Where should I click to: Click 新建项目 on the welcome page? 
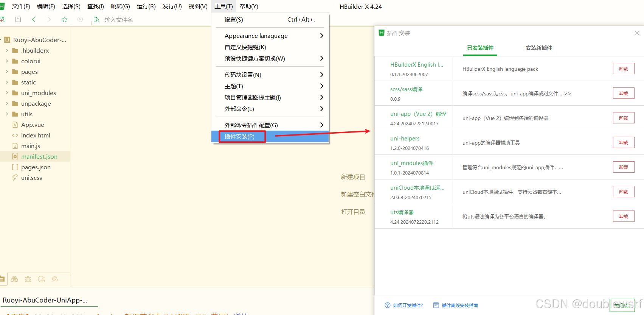point(353,177)
